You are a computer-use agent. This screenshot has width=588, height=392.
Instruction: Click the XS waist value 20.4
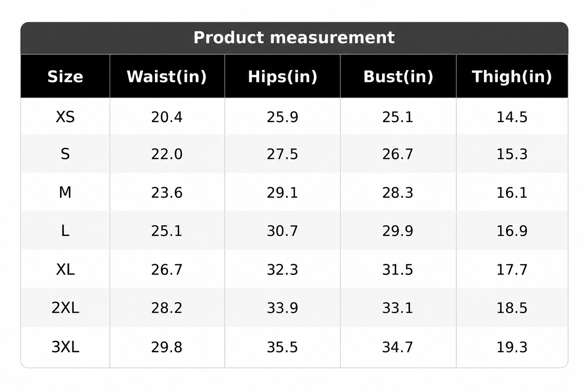167,117
